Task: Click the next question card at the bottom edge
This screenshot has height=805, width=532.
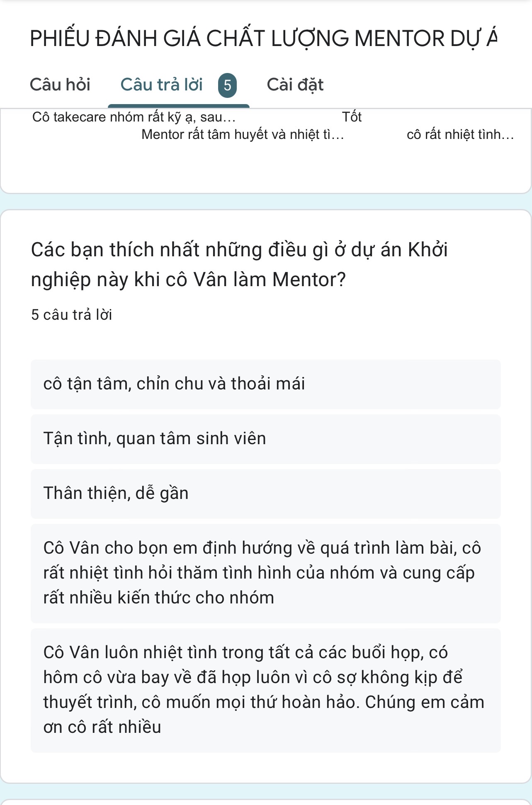Action: (265, 802)
